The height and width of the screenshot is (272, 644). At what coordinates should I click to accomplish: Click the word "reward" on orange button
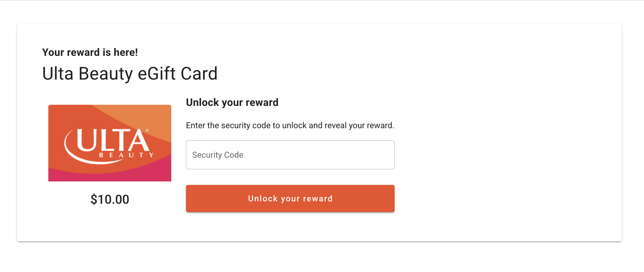(318, 199)
